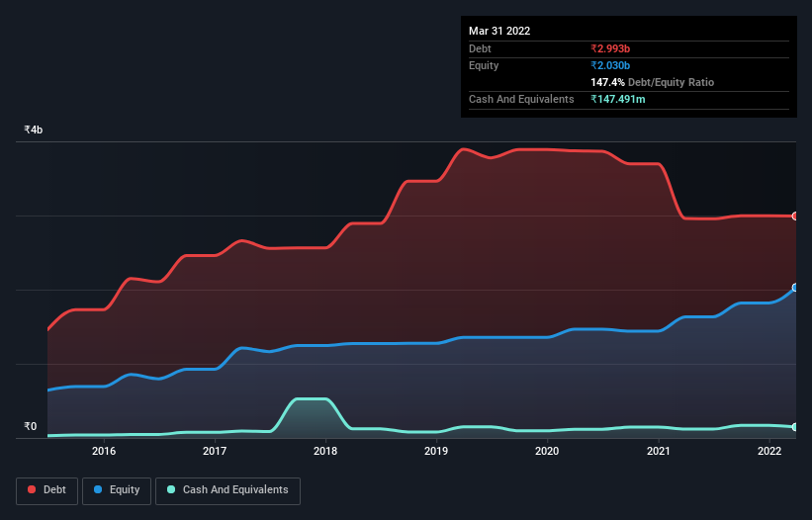
Task: Click the 2022 x-axis label
Action: click(769, 451)
